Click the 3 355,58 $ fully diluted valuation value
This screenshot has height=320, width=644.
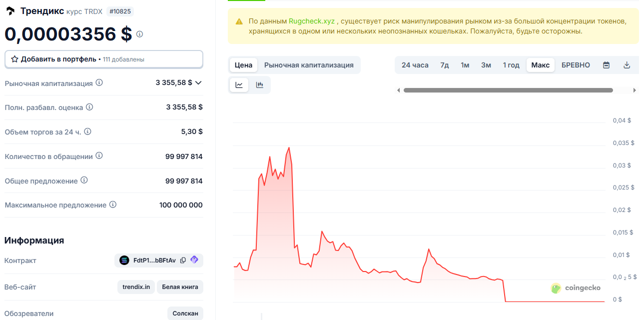click(184, 107)
